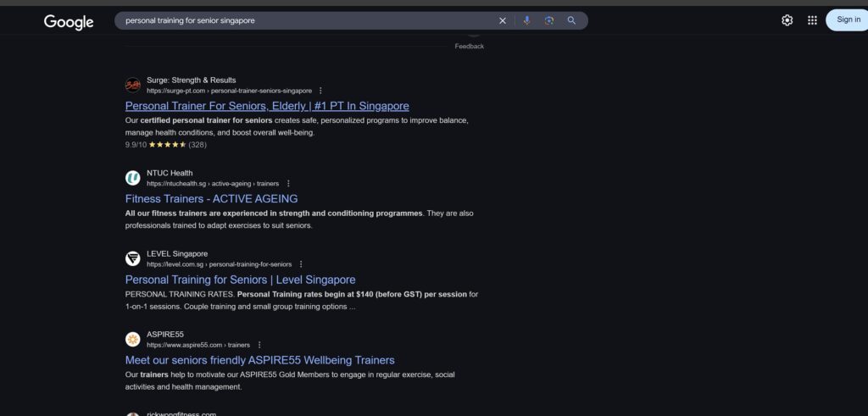Click the ASPIRE55 favicon

click(x=133, y=339)
